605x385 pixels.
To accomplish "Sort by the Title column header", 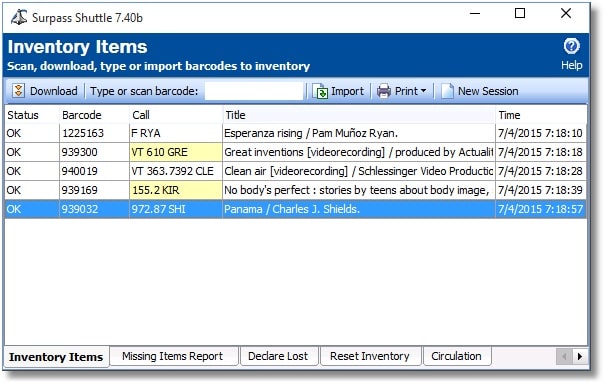I will [x=359, y=115].
